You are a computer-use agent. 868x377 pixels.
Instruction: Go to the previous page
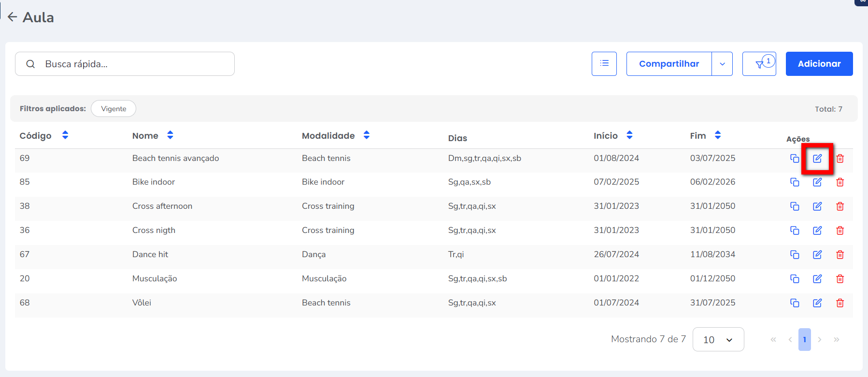pyautogui.click(x=790, y=339)
